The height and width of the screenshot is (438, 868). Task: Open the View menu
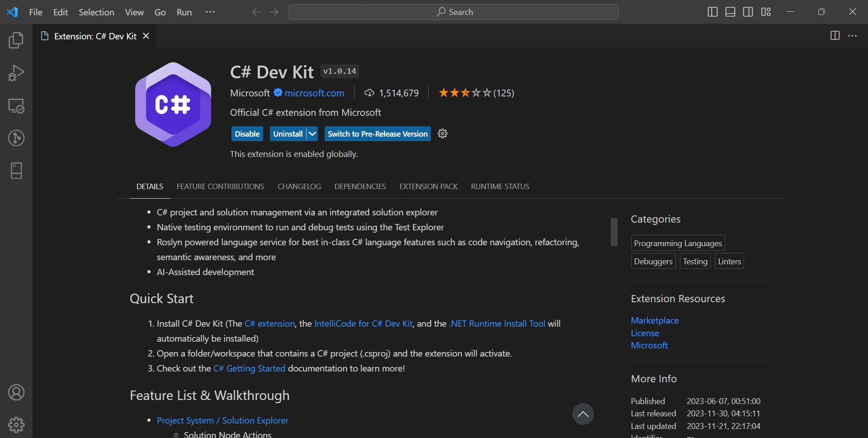pos(134,12)
